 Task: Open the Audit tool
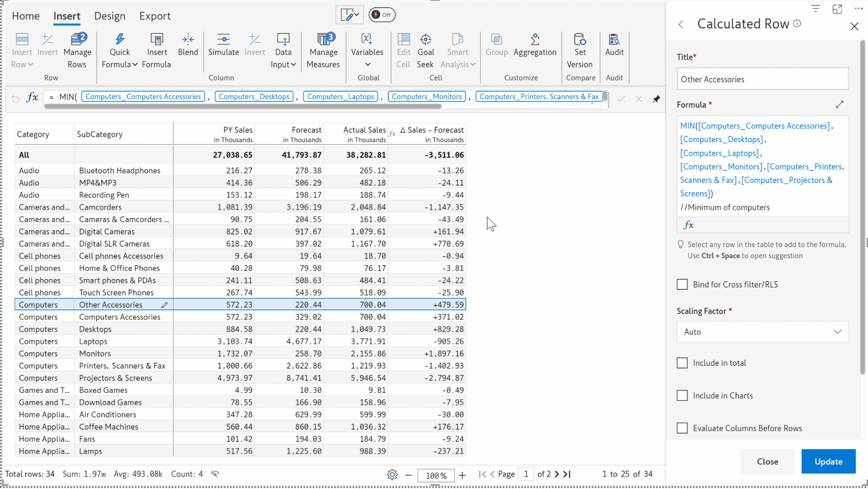[x=614, y=45]
